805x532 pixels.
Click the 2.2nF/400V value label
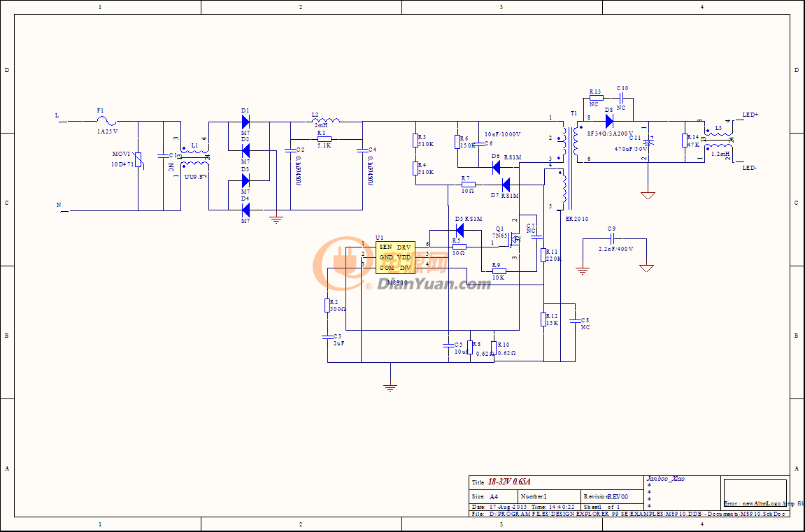coord(615,249)
